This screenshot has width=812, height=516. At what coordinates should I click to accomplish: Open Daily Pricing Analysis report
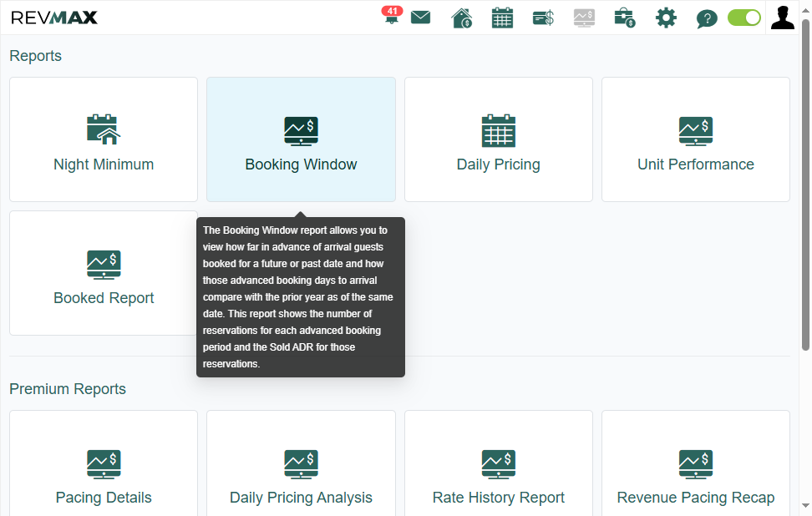(301, 463)
